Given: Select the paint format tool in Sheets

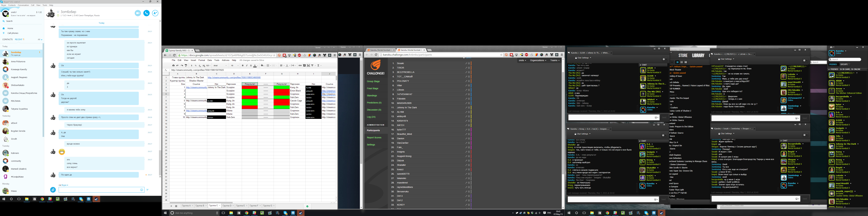Looking at the screenshot, I should [x=186, y=66].
